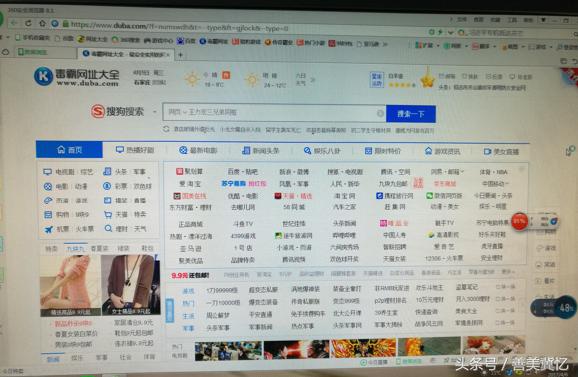
Task: Click the 头条 music-note icon in sidebar
Action: click(107, 171)
